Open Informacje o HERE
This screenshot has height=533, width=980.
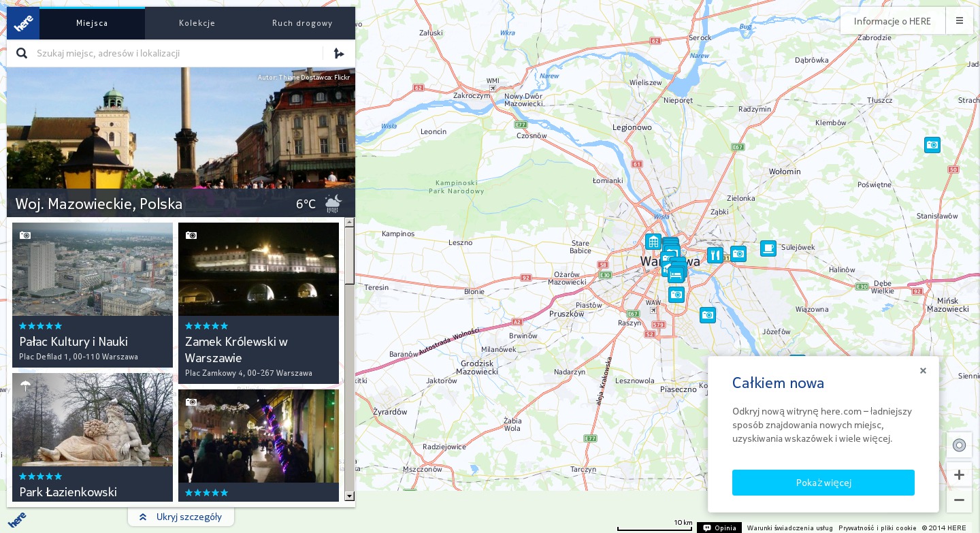coord(892,20)
